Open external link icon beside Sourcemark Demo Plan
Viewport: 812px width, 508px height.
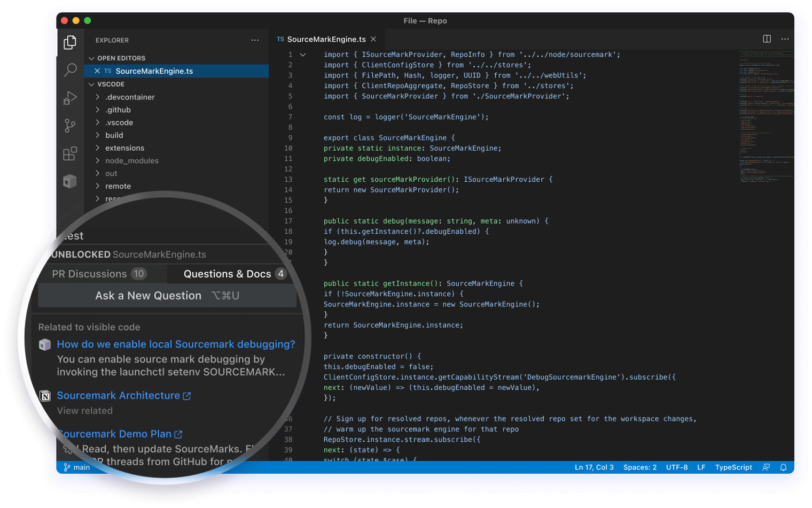pyautogui.click(x=178, y=435)
